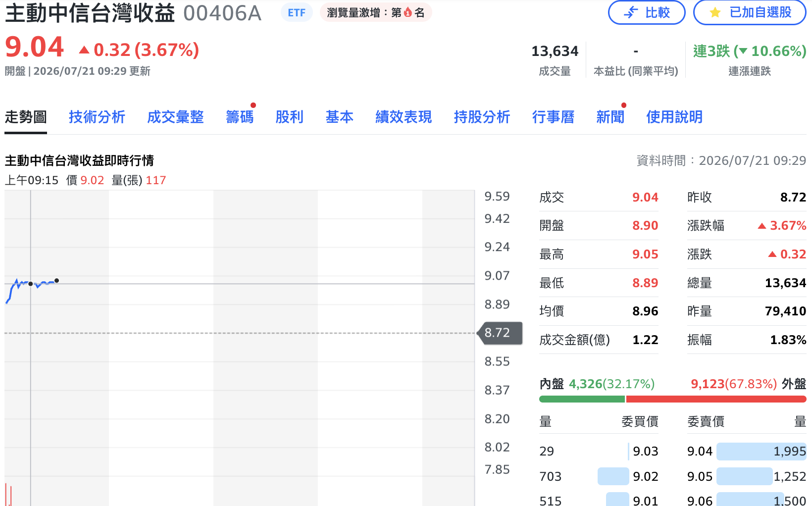Click the 昨量 value 79,410
The image size is (812, 506).
[785, 311]
